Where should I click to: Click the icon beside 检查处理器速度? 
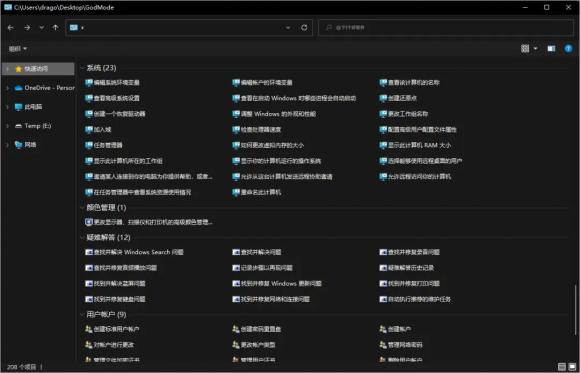pos(236,130)
